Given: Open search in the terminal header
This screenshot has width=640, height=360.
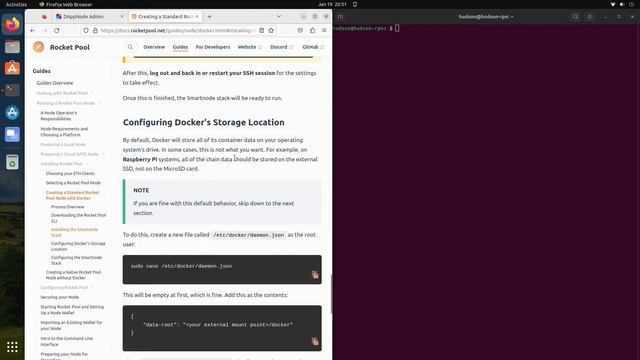Looking at the screenshot, I should pyautogui.click(x=576, y=17).
